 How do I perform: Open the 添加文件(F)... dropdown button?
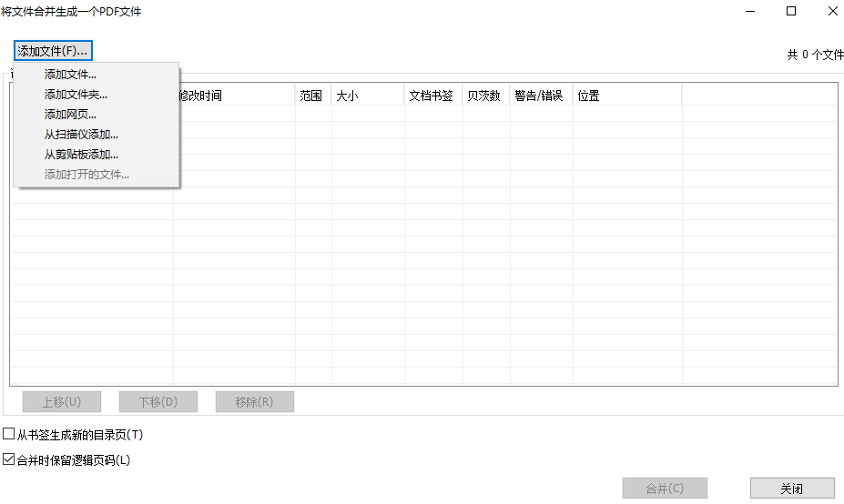point(53,51)
